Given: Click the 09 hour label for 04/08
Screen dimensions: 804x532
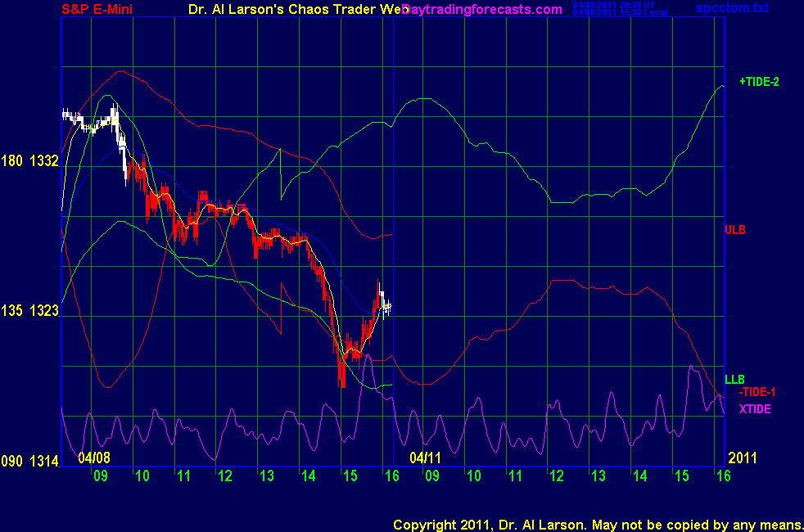Looking at the screenshot, I should pyautogui.click(x=101, y=476).
